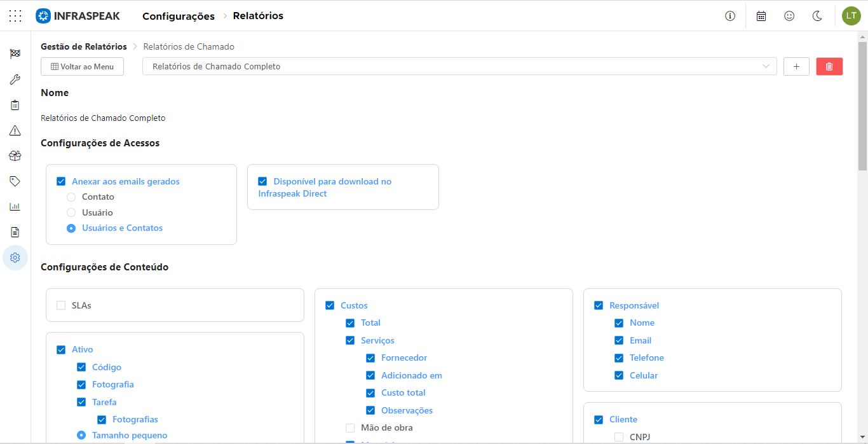Click the report name text under Nome
This screenshot has height=444, width=868.
[103, 118]
